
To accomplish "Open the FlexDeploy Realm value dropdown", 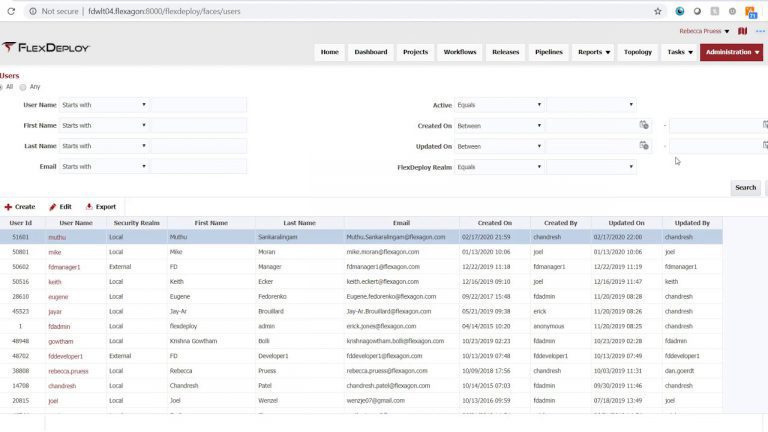I will click(591, 167).
